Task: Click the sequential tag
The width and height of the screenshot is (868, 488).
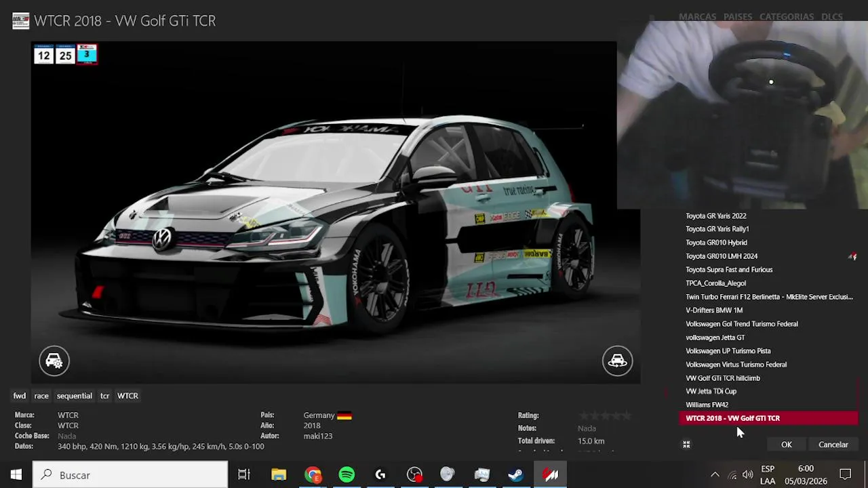Action: tap(74, 396)
